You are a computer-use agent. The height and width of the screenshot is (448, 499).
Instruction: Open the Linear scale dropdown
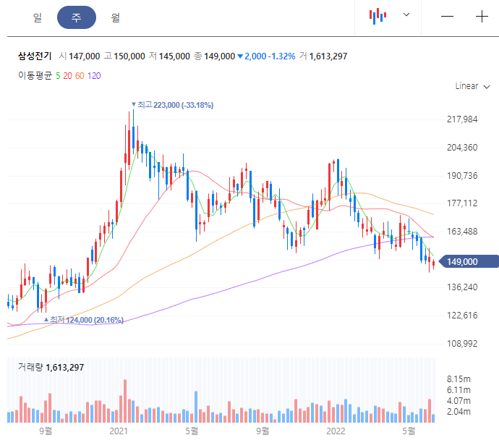click(472, 86)
